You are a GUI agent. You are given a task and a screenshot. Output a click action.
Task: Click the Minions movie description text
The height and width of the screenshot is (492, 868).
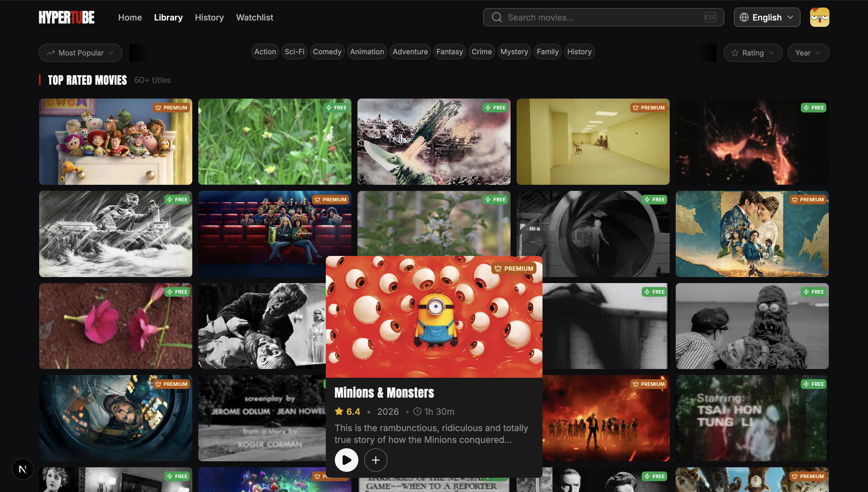(x=431, y=434)
